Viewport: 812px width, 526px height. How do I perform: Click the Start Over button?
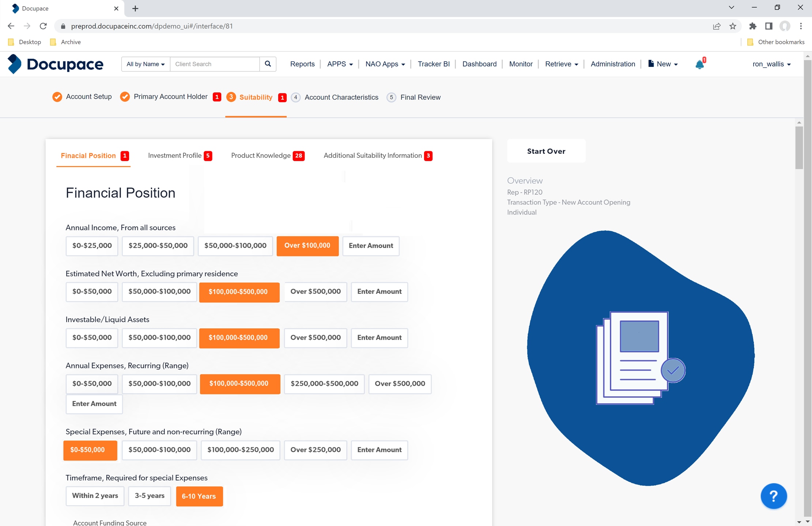click(546, 151)
